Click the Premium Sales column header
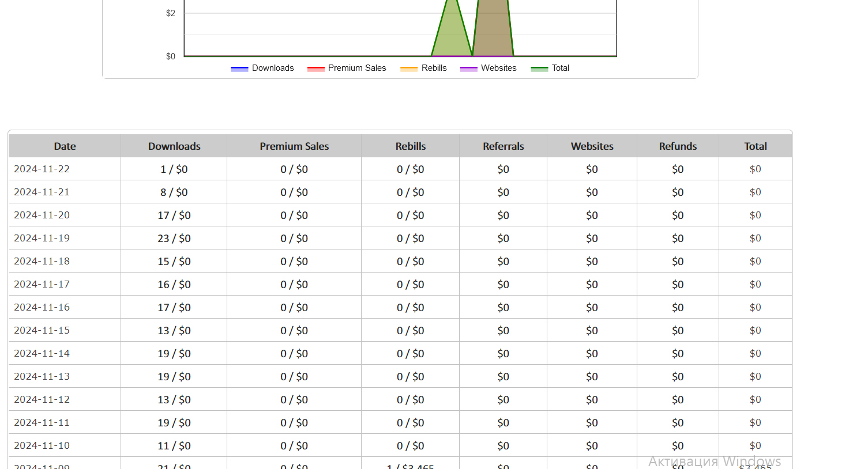 294,146
